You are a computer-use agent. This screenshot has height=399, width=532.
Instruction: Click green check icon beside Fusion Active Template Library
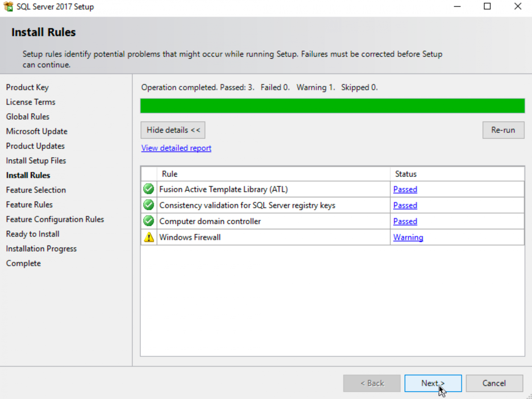click(148, 189)
